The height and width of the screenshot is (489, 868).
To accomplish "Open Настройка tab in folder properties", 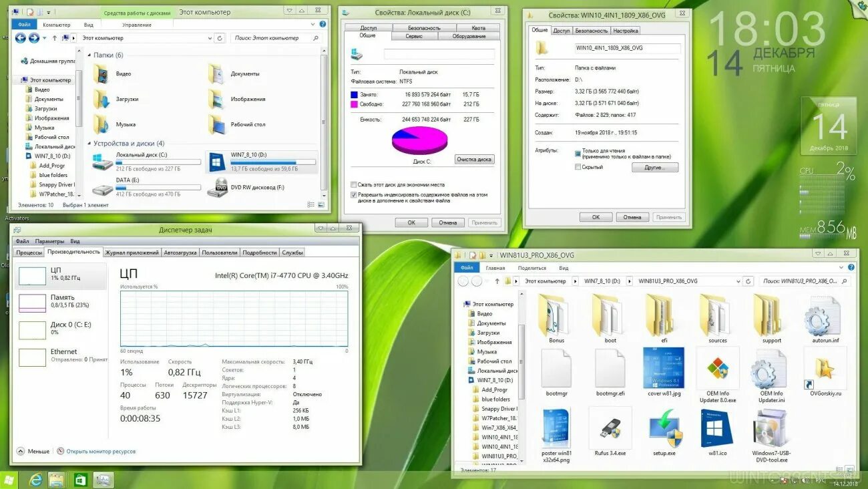I will (x=626, y=31).
